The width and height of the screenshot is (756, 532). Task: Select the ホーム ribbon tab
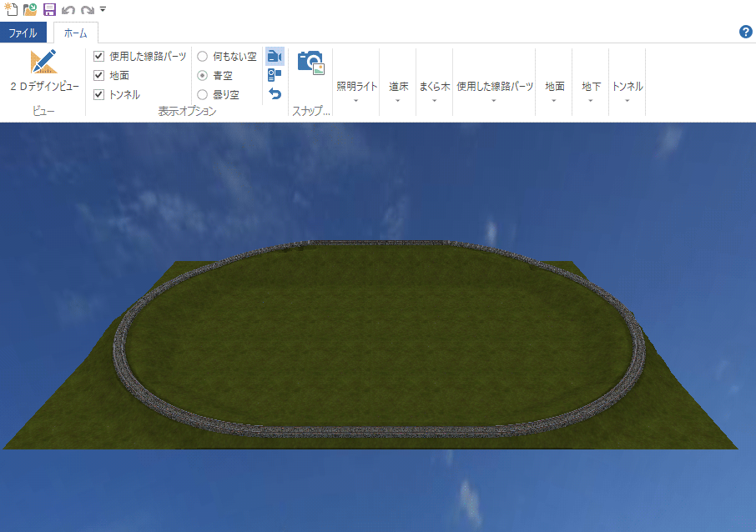coord(75,33)
